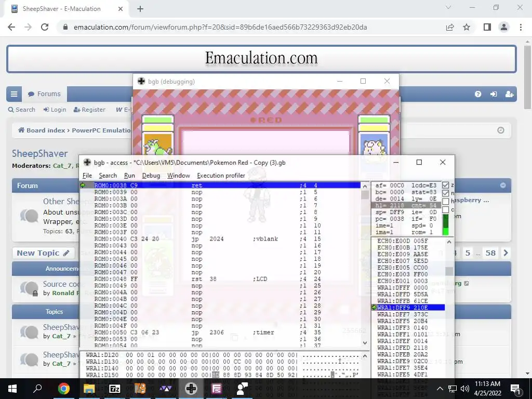Click the Emaculation.com banner
532x399 pixels.
261,59
